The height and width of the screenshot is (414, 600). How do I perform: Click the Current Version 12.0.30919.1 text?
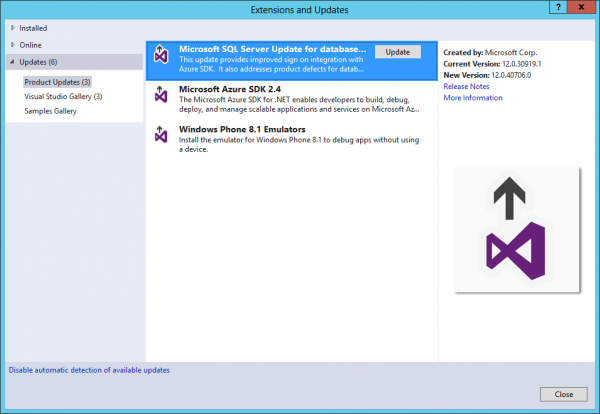coord(492,64)
